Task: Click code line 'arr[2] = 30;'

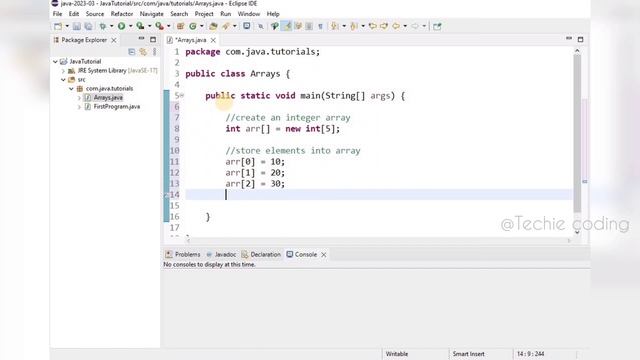Action: click(255, 184)
